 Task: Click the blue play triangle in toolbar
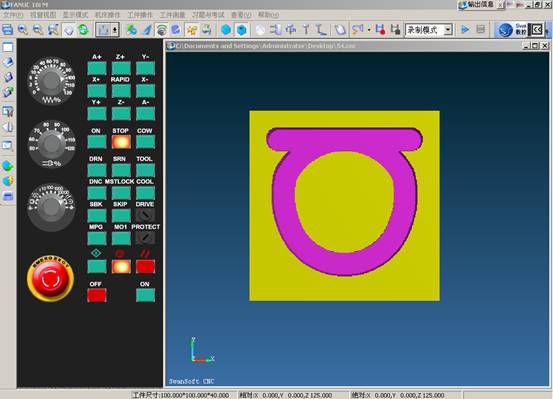465,29
